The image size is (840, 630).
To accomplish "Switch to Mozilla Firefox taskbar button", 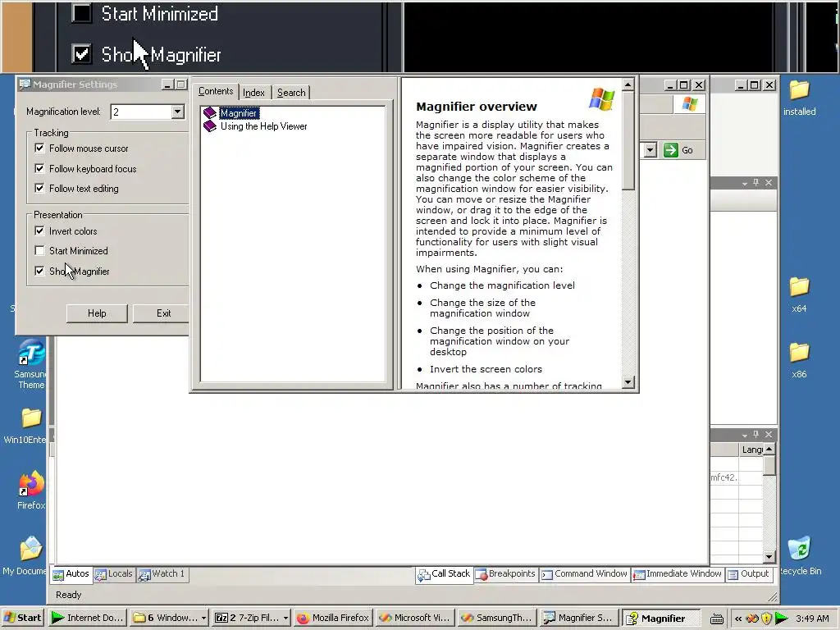I will tap(333, 618).
